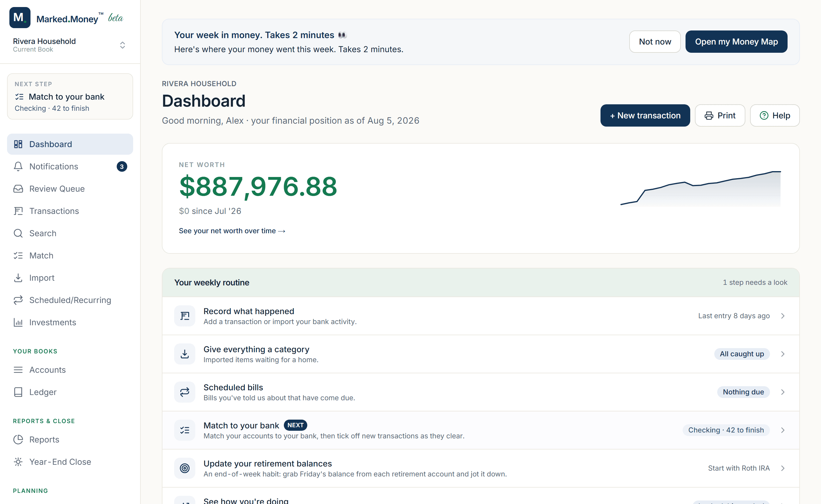Click the Match to your bank next step card
This screenshot has width=821, height=504.
70,96
